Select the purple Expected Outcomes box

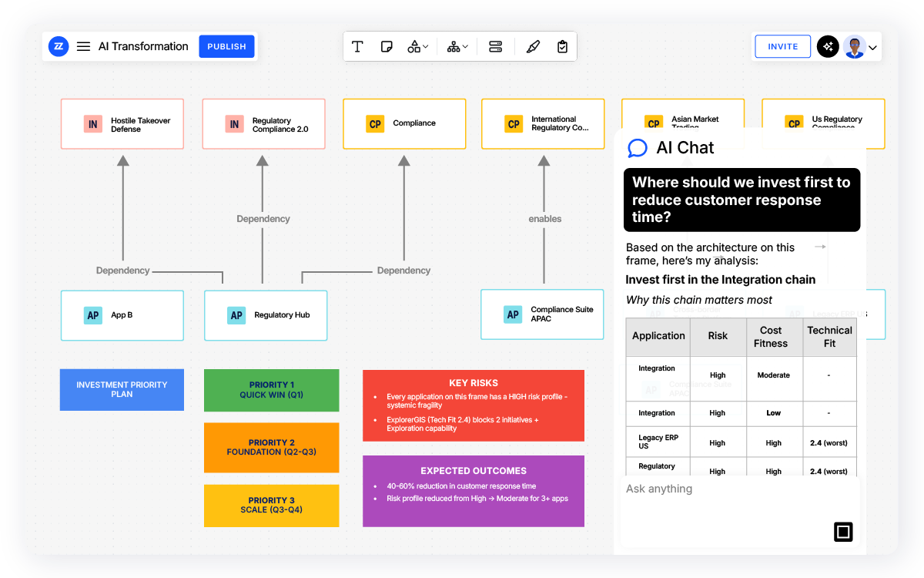click(474, 491)
